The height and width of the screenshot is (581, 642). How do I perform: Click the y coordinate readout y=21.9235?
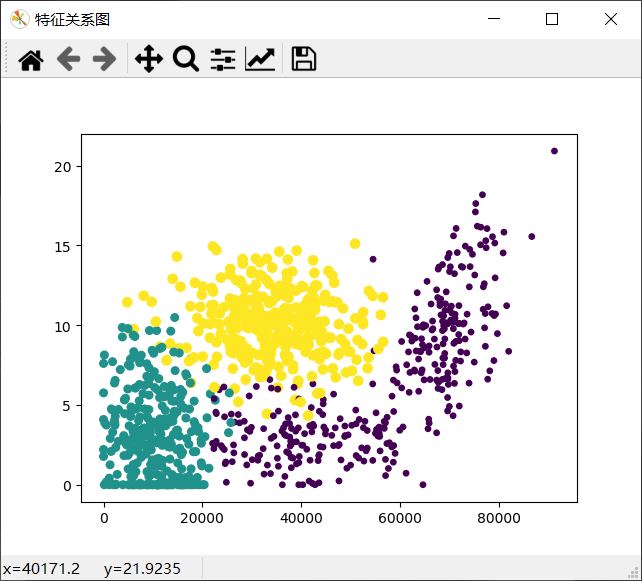(x=142, y=569)
